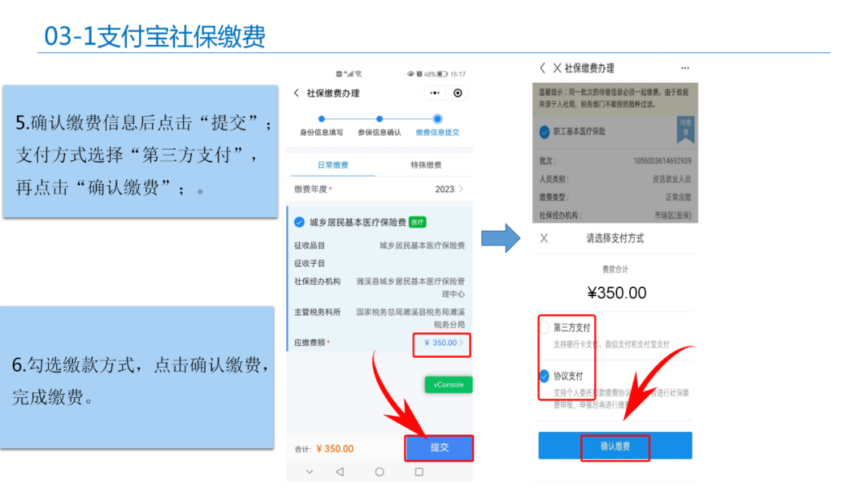The image size is (868, 489).
Task: Click batch number 1056003614692939
Action: coord(662,161)
